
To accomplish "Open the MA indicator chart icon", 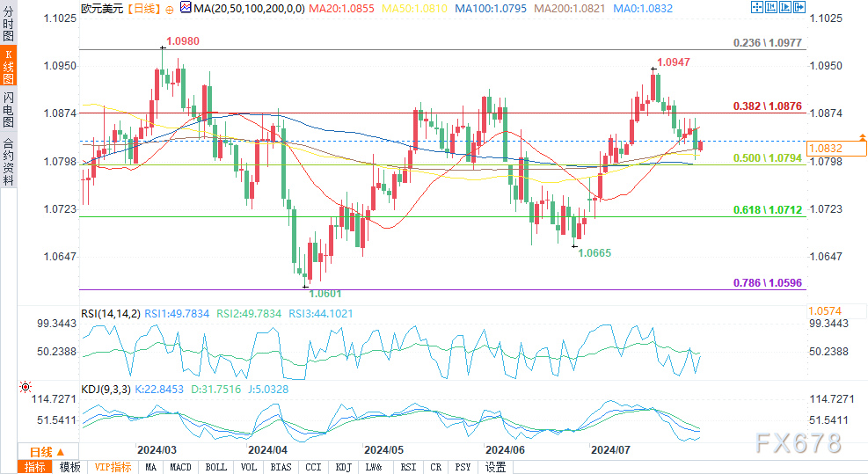I will (x=186, y=8).
